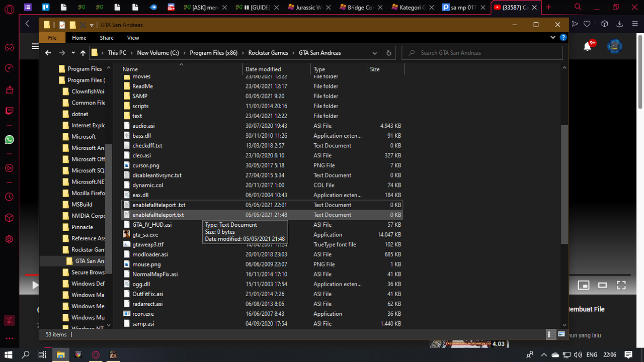
Task: Expand breadcrumb chevron after This PC
Action: tap(131, 53)
